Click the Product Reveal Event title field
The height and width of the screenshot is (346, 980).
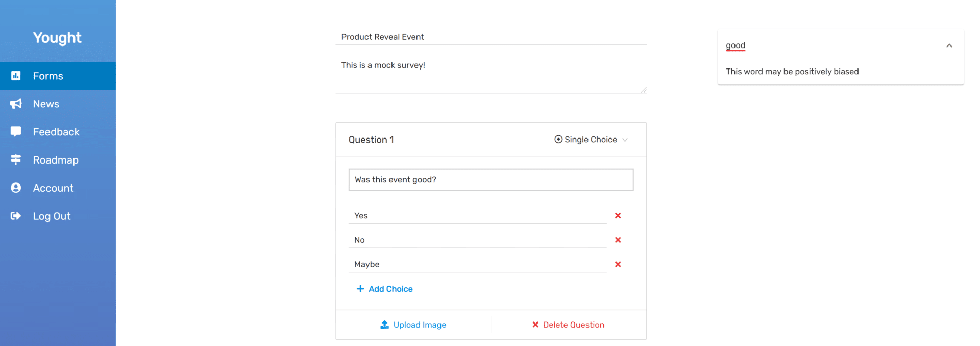coord(491,37)
